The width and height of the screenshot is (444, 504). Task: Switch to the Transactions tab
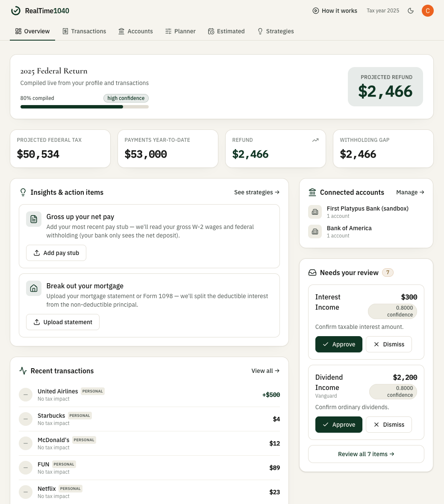pos(84,31)
